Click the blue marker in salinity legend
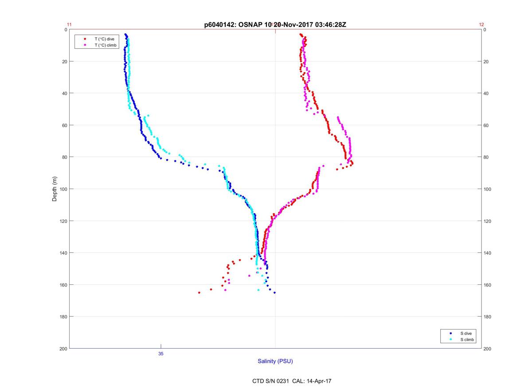The width and height of the screenshot is (532, 392). pyautogui.click(x=450, y=333)
